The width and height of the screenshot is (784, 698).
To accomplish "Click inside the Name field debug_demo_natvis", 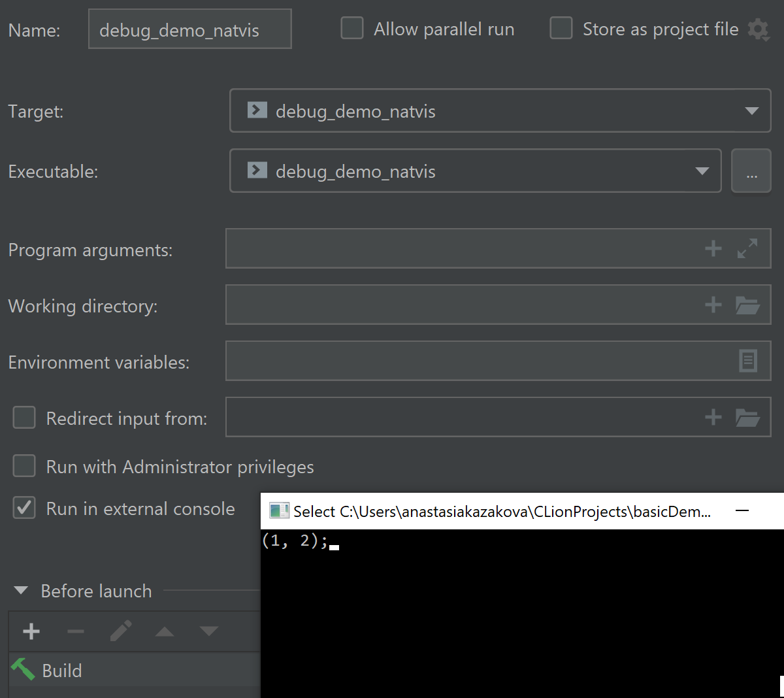I will (x=189, y=29).
